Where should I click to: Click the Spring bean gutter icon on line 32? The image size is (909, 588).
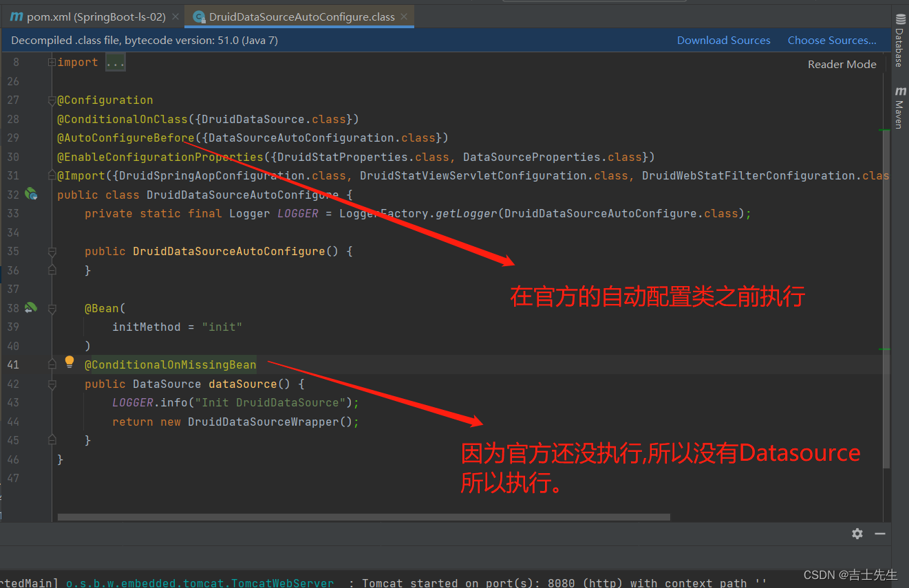(31, 195)
